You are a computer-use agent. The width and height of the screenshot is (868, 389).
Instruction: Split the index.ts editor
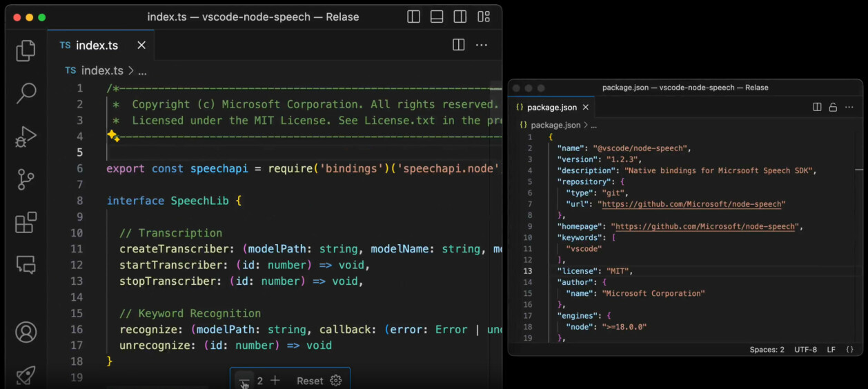coord(458,45)
